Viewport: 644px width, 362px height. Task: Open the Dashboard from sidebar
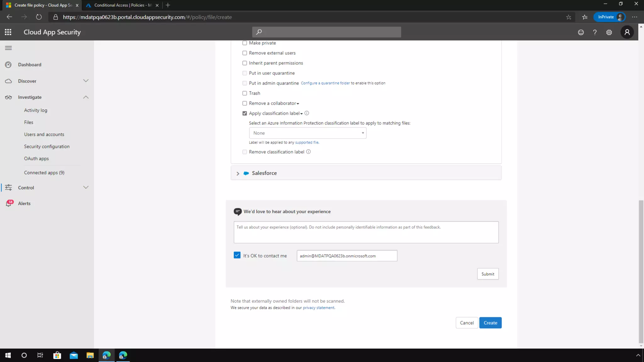[30, 64]
